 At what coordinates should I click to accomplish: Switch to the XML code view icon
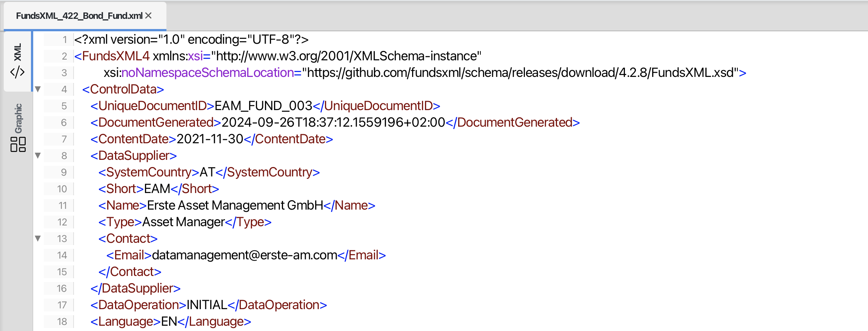[x=17, y=72]
